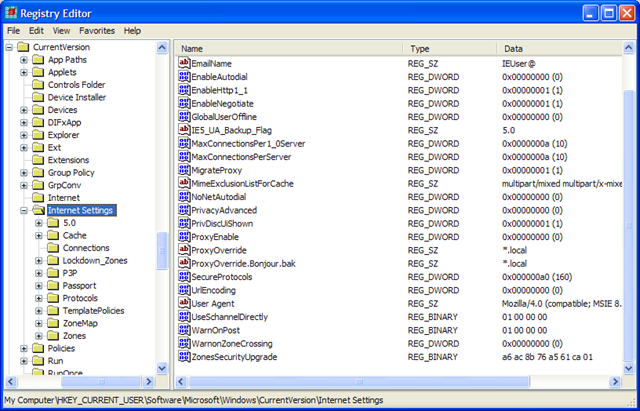Screen dimensions: 640x411
Task: Select the Controls Folder key
Action: (x=76, y=85)
